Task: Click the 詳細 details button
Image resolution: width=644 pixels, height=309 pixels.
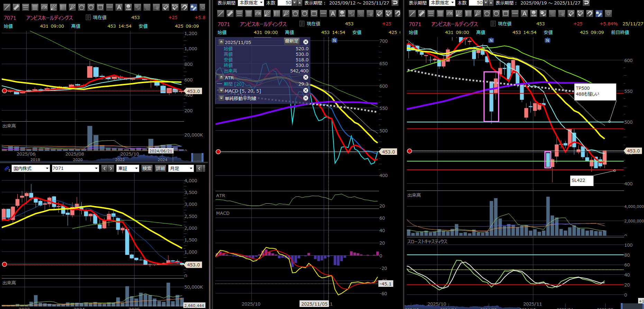Action: pyautogui.click(x=160, y=168)
